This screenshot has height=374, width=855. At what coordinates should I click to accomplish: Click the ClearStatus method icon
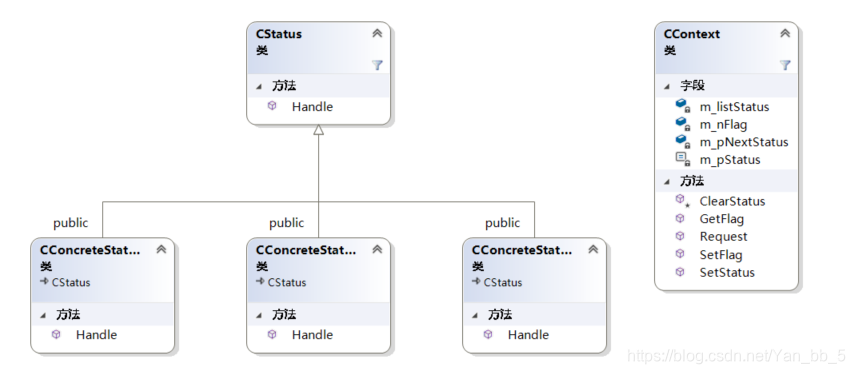tap(682, 201)
